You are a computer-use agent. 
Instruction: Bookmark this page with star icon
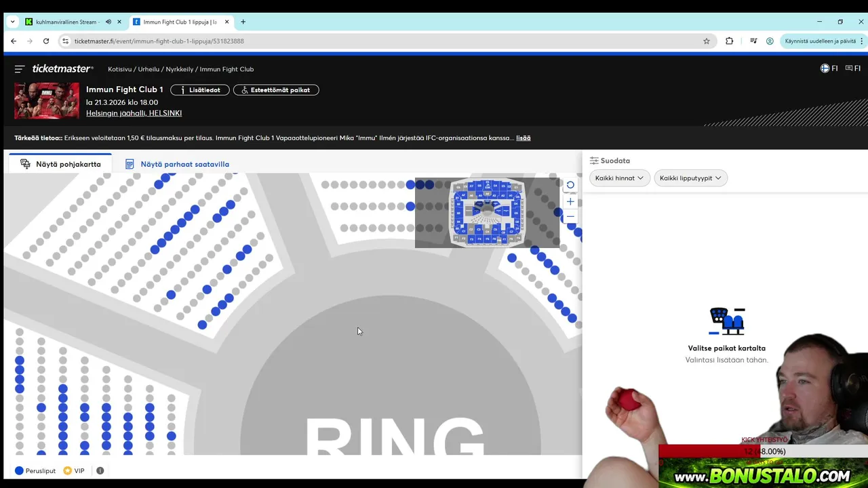[707, 41]
